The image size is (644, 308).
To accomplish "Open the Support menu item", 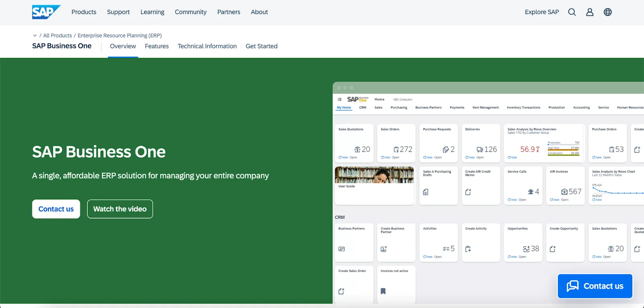I will (x=118, y=12).
